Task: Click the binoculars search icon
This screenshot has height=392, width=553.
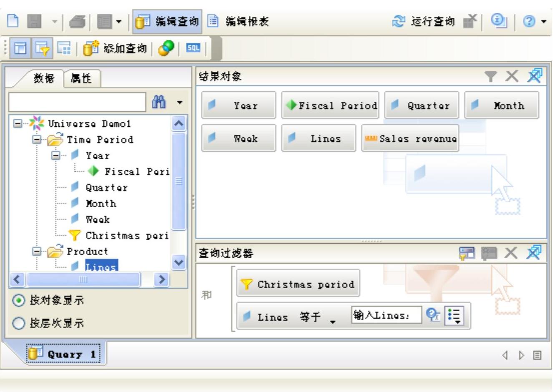Action: coord(159,102)
